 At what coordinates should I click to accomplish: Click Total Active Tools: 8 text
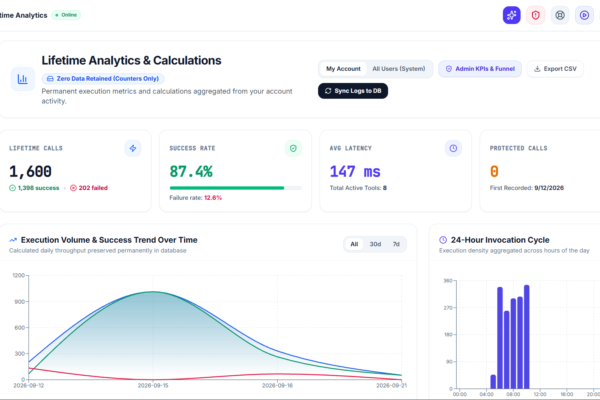[x=358, y=188]
